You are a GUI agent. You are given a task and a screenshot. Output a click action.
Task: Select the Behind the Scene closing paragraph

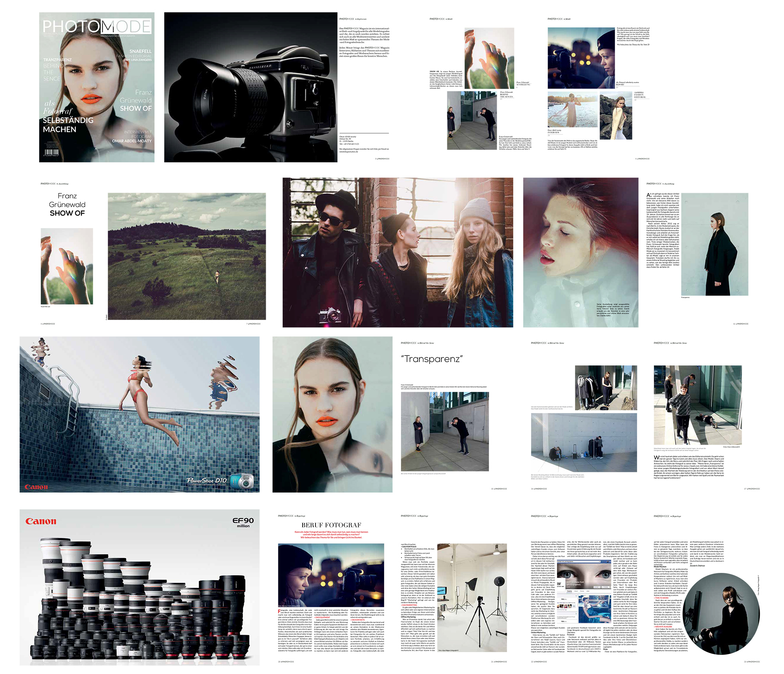[689, 467]
